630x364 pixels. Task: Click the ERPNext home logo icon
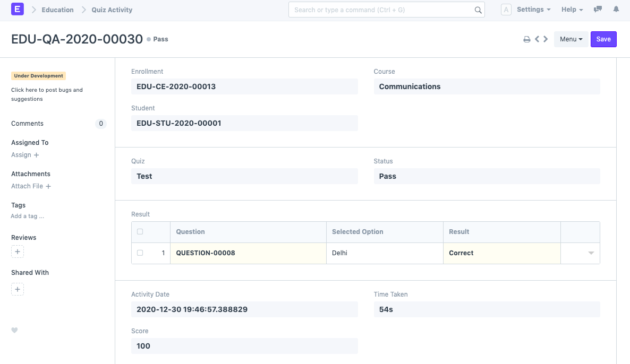point(18,10)
